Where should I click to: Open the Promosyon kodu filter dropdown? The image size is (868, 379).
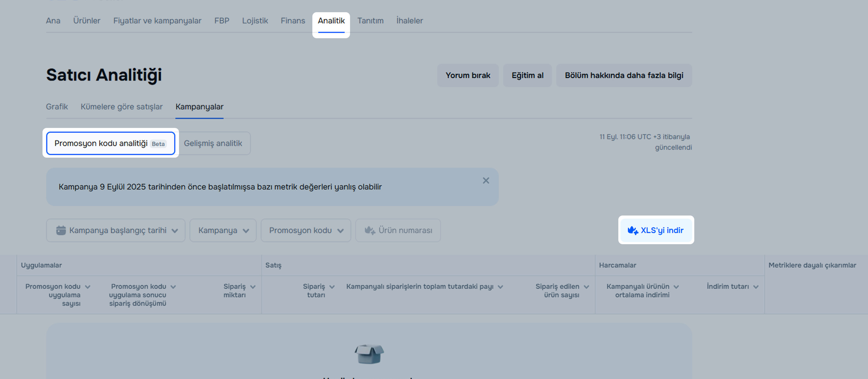point(306,231)
